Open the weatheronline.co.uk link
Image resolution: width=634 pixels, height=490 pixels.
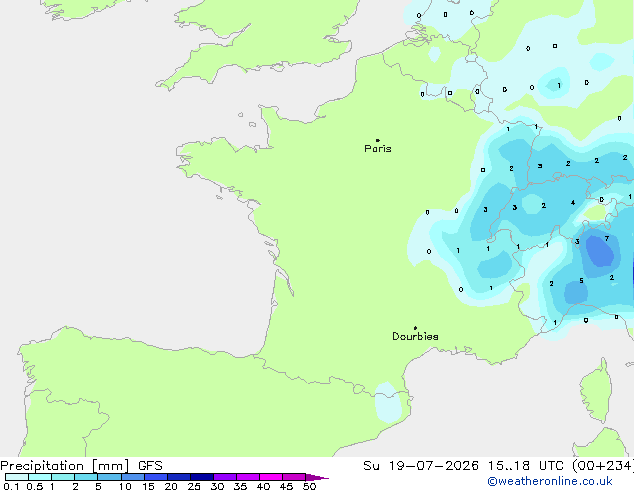(550, 481)
